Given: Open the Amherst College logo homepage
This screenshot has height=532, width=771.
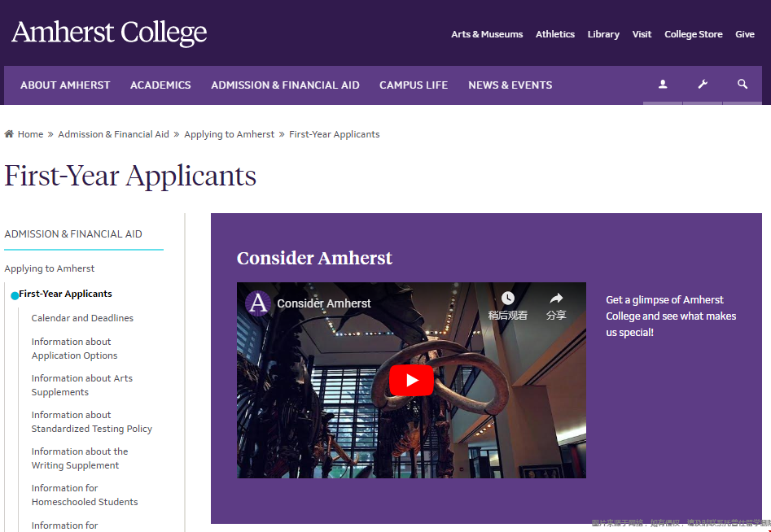Looking at the screenshot, I should [109, 33].
